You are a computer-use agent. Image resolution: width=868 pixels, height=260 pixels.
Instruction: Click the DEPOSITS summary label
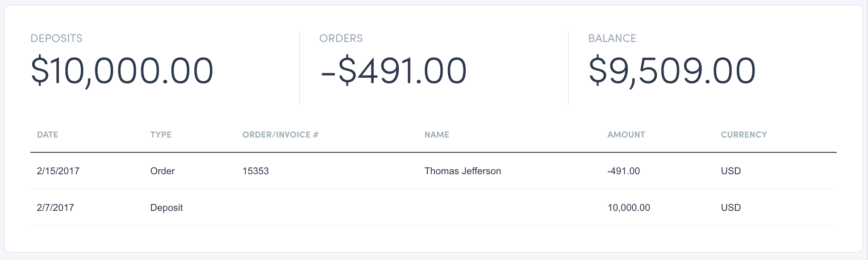pyautogui.click(x=56, y=38)
